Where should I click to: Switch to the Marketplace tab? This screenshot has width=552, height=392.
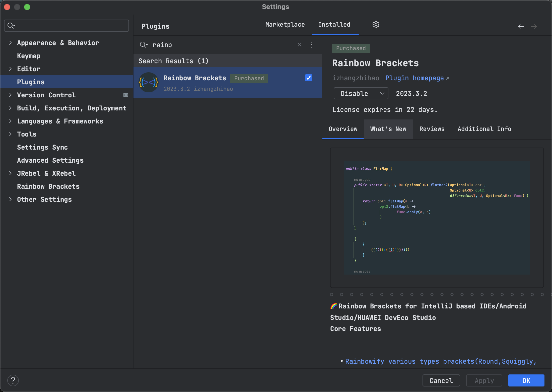285,25
